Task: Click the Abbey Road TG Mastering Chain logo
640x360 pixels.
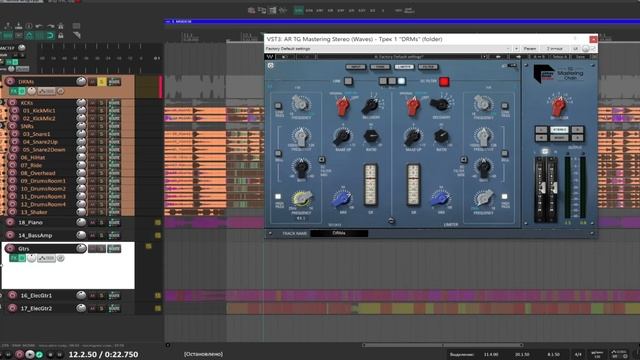Action: [558, 73]
